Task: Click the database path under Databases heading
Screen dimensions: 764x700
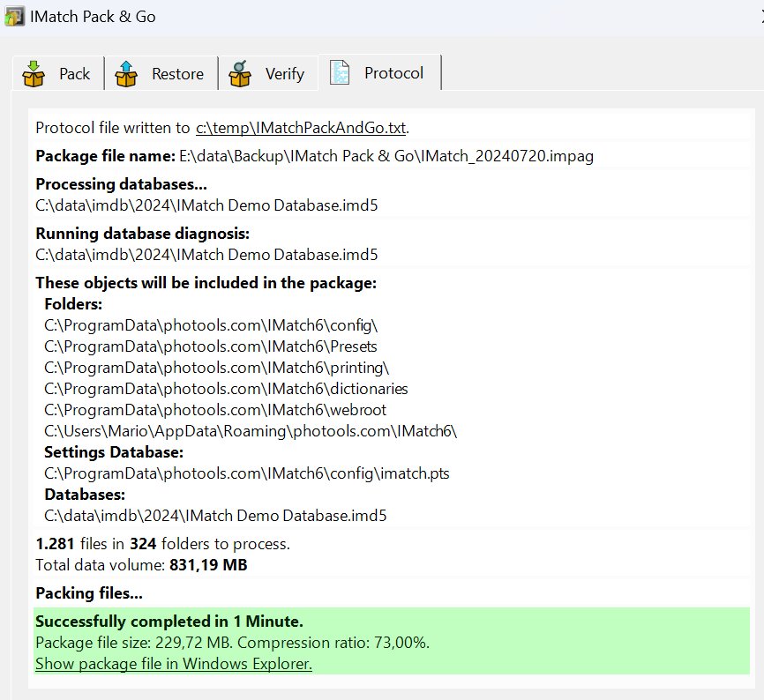Action: pos(215,516)
